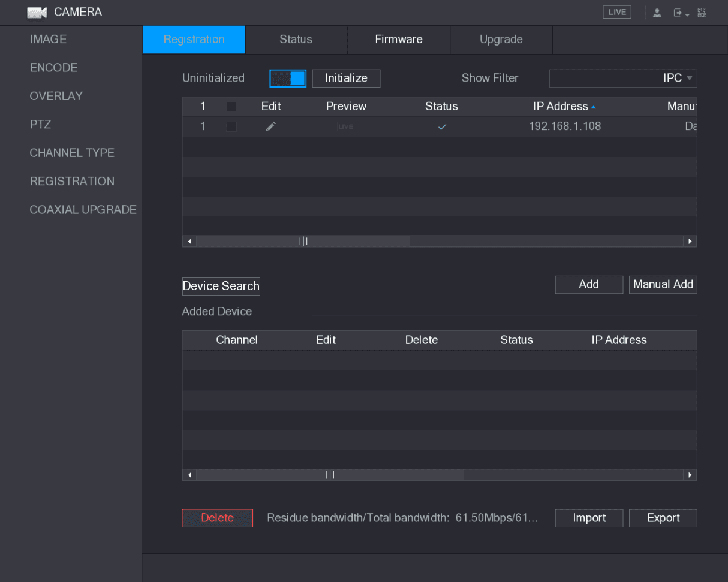The height and width of the screenshot is (582, 728).
Task: Click the Delete column header in Added Device
Action: [x=422, y=340]
